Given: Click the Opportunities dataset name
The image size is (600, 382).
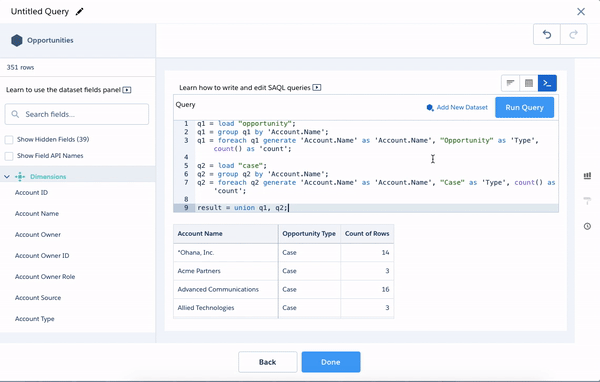Looking at the screenshot, I should click(x=50, y=40).
